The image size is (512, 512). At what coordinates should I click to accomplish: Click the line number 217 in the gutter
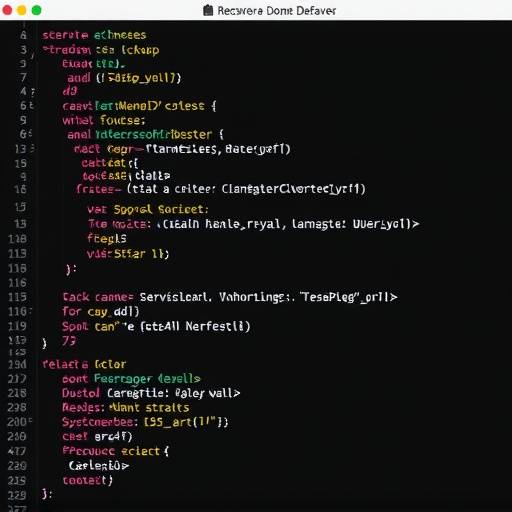coord(17,379)
